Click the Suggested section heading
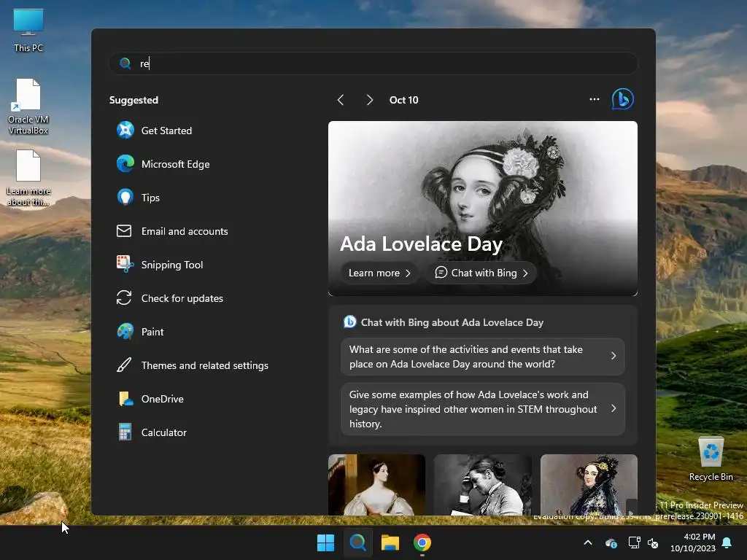This screenshot has width=747, height=560. click(134, 100)
